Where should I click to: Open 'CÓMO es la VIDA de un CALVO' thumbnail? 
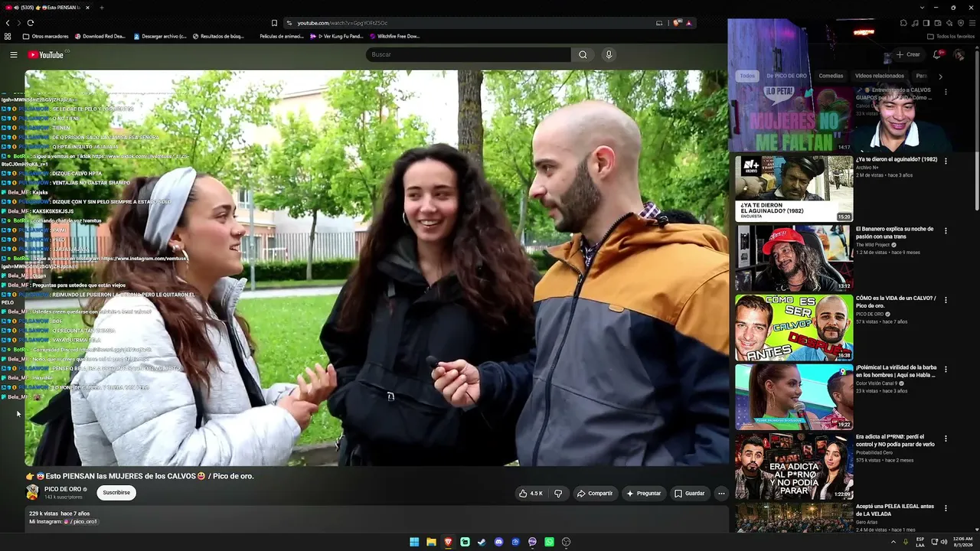(794, 328)
